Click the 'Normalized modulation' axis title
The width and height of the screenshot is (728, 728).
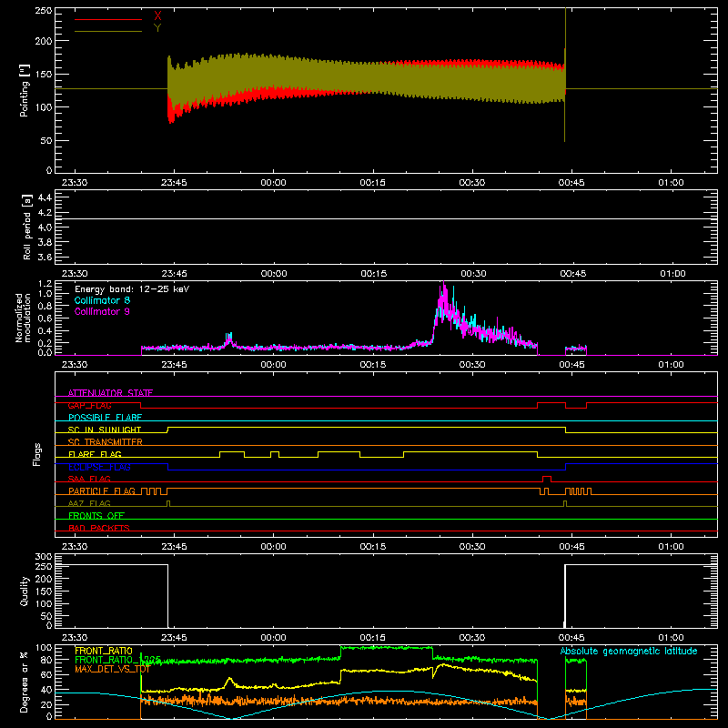click(23, 318)
